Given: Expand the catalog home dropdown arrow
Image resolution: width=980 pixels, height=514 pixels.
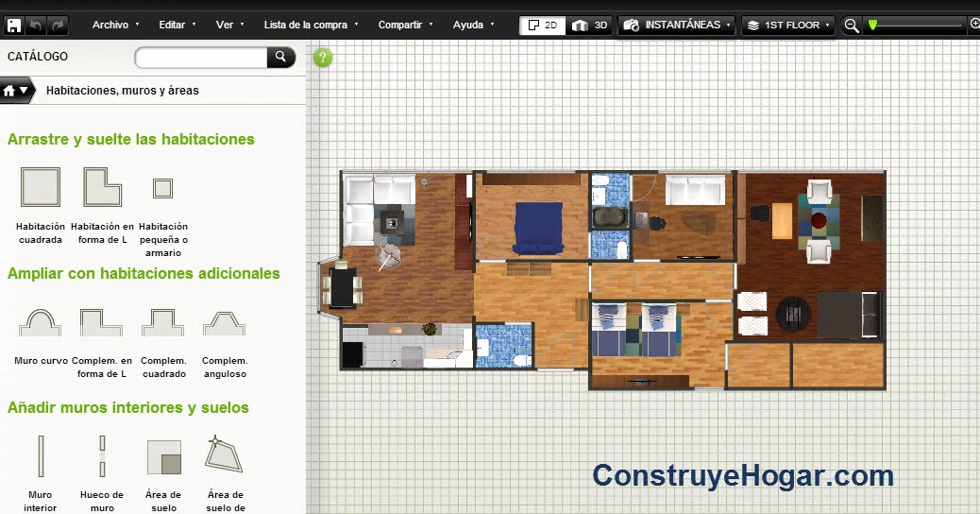Looking at the screenshot, I should [x=24, y=91].
